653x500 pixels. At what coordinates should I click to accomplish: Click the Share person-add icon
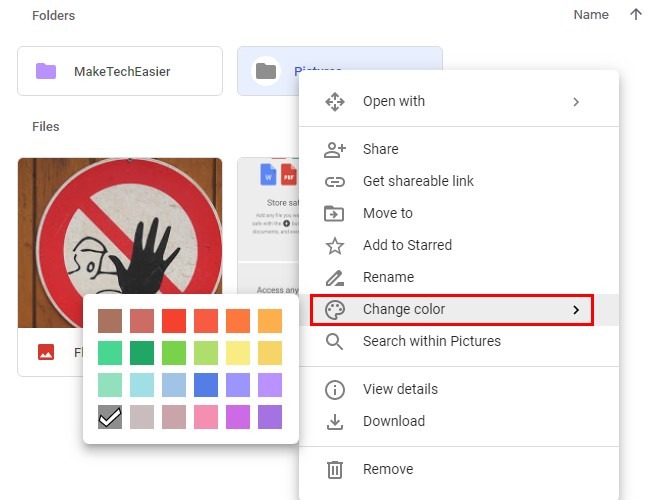click(x=335, y=149)
